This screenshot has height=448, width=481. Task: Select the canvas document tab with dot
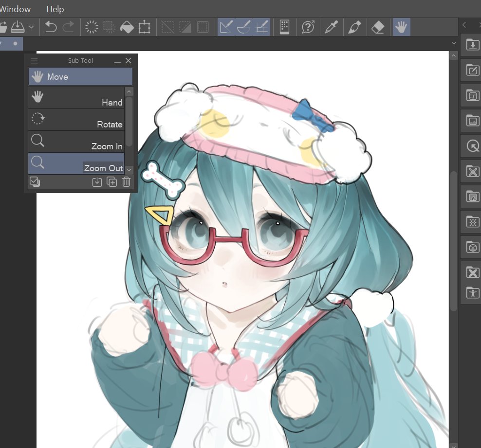click(11, 43)
